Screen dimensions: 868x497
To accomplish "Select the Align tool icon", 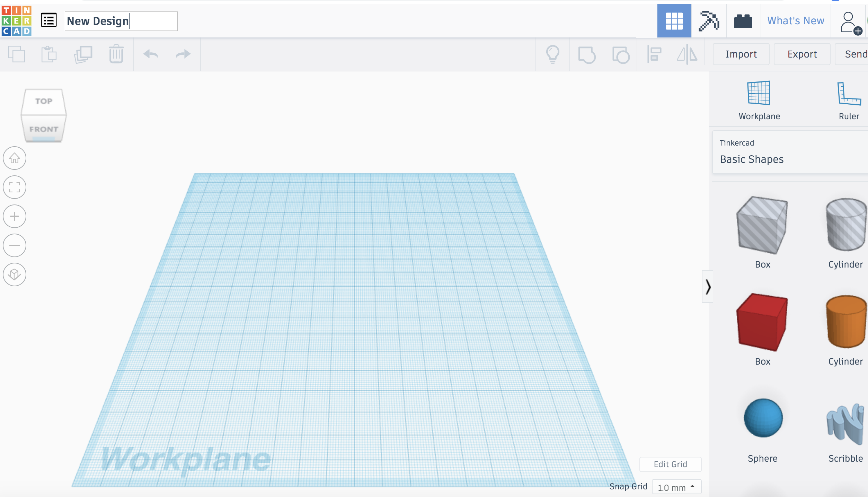I will coord(654,54).
